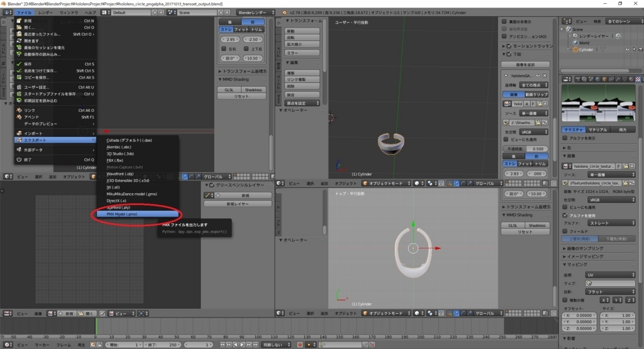644x349 pixels.
Task: Delete Default screen layout with X icon
Action: 161,13
